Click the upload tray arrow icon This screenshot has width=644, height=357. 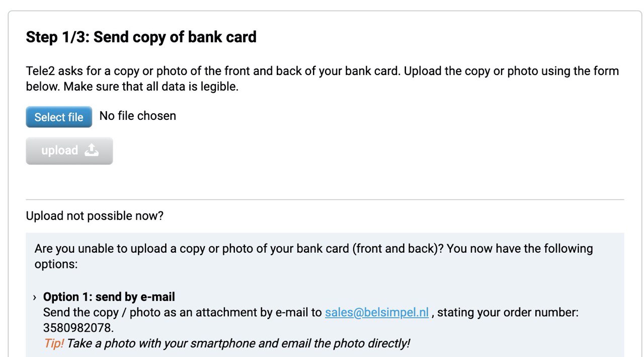coord(92,150)
